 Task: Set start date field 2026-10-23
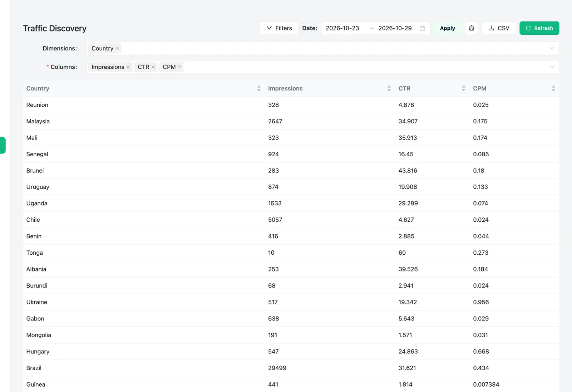(342, 28)
